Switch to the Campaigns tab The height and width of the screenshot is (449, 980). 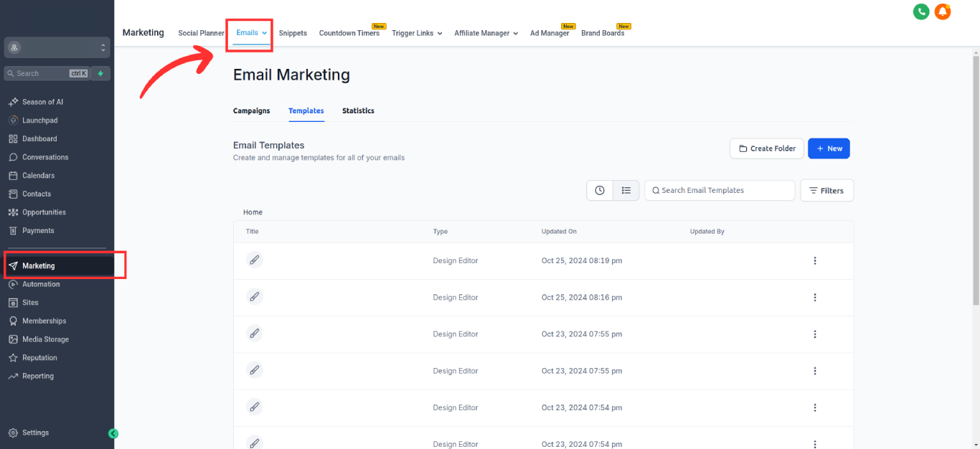(x=251, y=110)
